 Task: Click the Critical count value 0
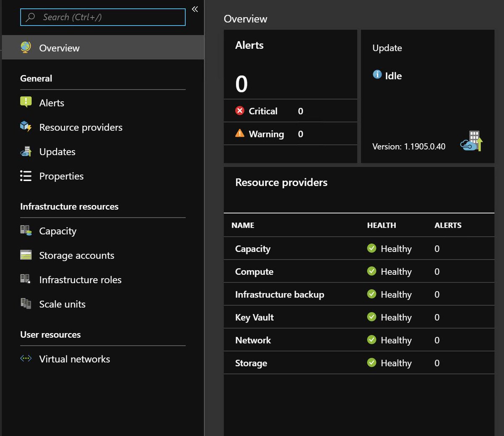click(x=301, y=111)
